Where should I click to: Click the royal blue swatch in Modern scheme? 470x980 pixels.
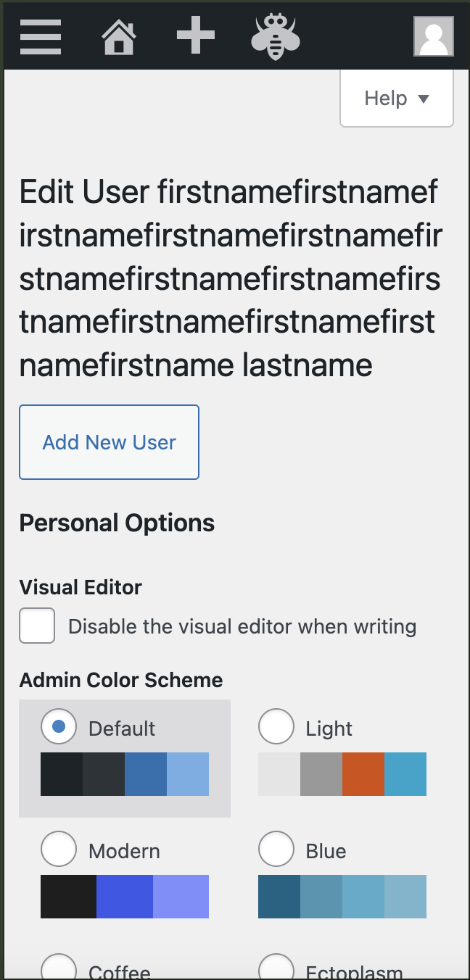[125, 897]
